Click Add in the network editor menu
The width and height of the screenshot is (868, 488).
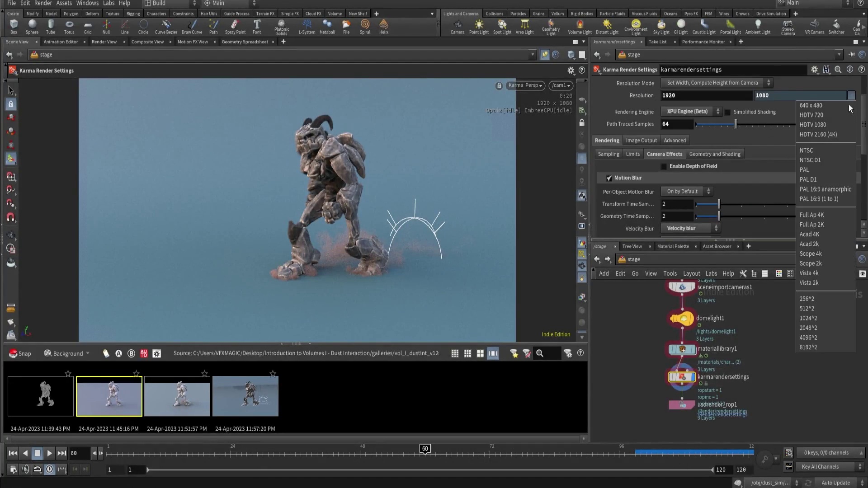pyautogui.click(x=604, y=273)
